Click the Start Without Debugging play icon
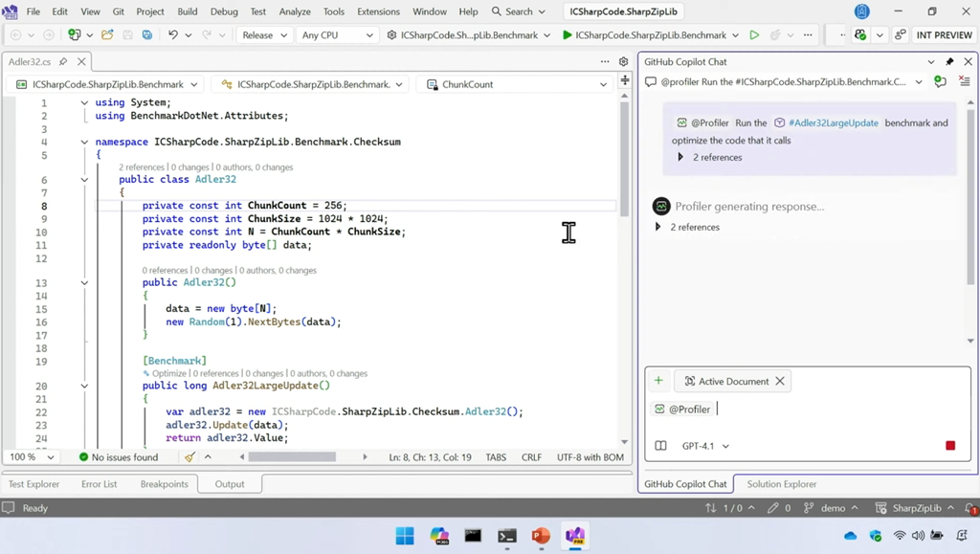The height and width of the screenshot is (554, 980). (754, 35)
